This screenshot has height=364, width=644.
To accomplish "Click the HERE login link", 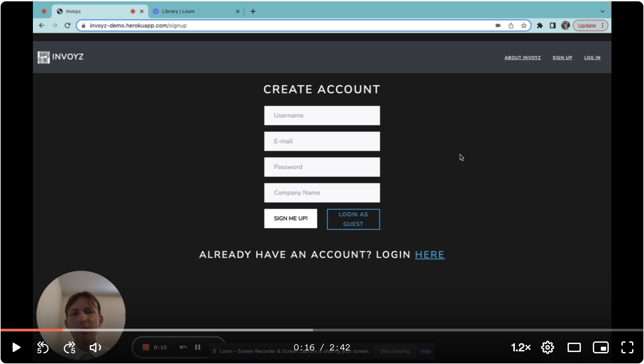I will coord(430,255).
